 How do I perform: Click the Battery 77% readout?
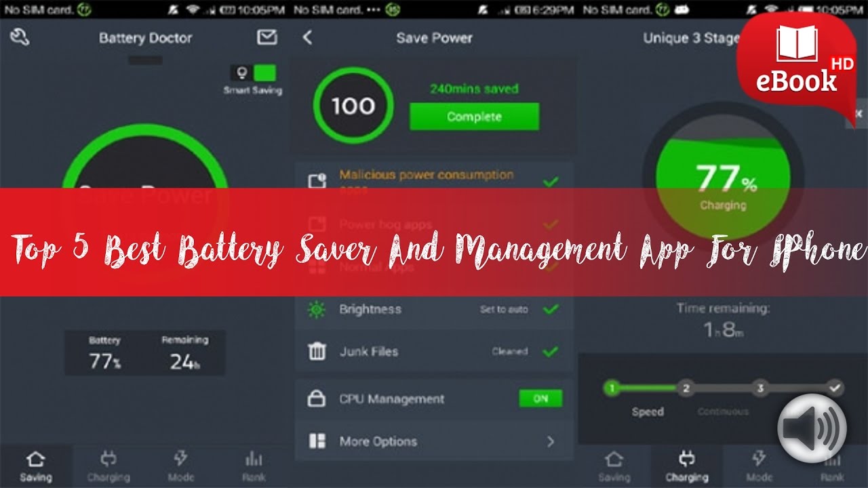tap(105, 353)
